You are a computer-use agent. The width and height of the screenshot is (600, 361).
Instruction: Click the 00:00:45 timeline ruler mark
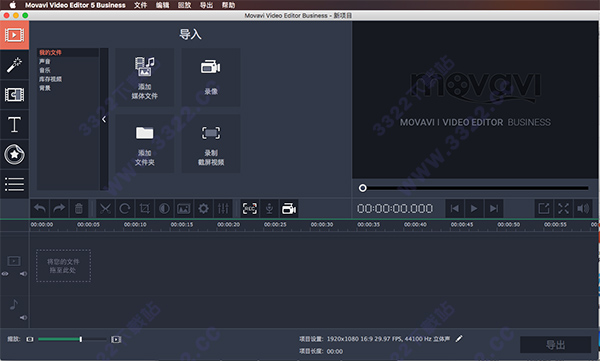[x=462, y=225]
